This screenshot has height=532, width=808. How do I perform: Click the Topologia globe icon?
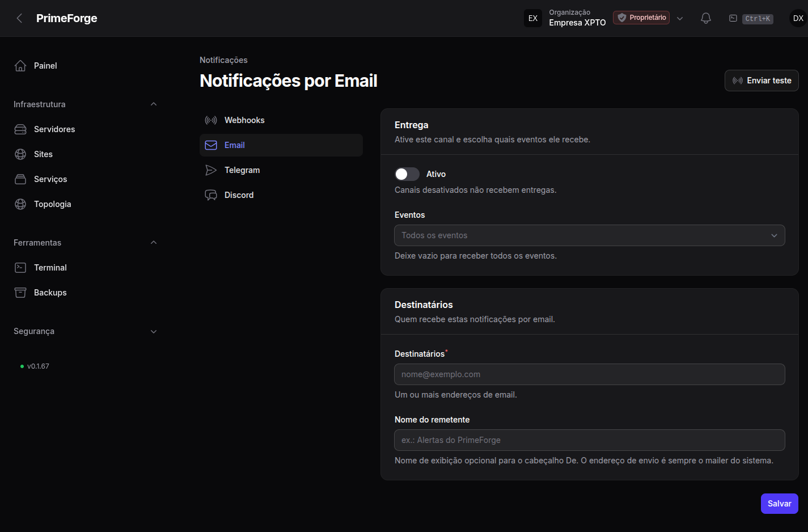coord(20,204)
